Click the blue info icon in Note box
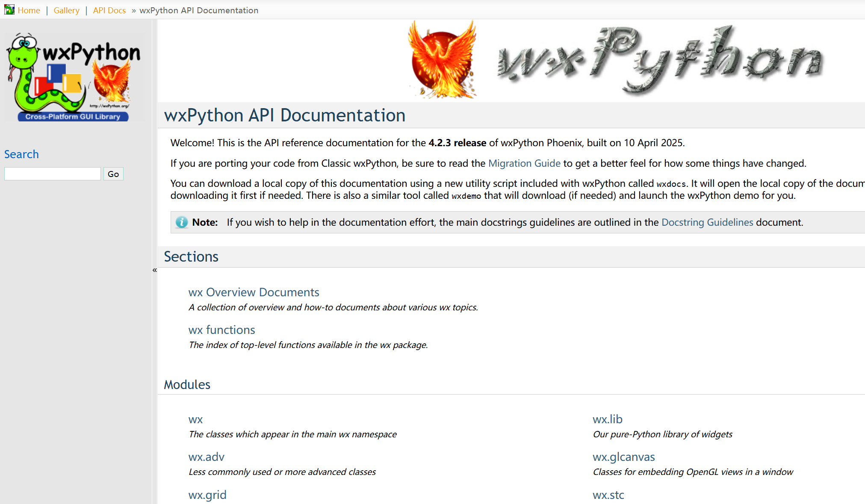This screenshot has width=865, height=504. coord(182,222)
